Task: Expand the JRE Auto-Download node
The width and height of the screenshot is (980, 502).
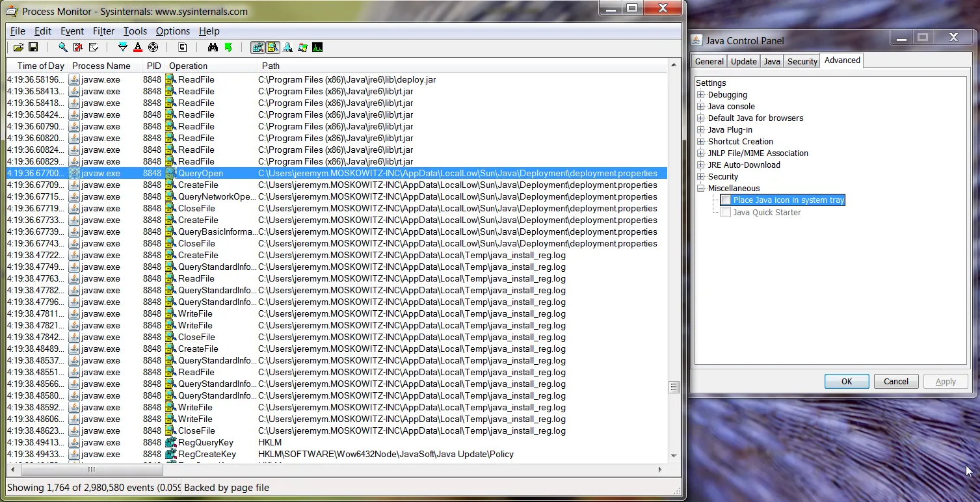Action: point(701,165)
